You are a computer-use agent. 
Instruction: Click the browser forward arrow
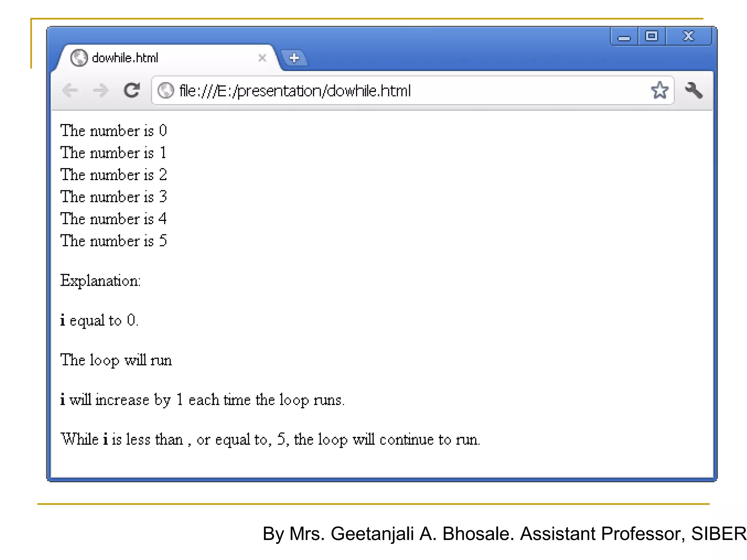point(100,90)
